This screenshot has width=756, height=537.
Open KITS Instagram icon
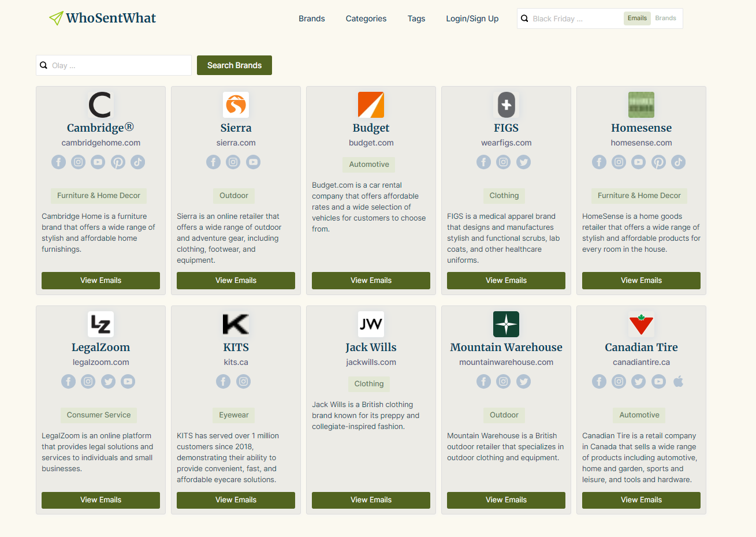pyautogui.click(x=243, y=382)
